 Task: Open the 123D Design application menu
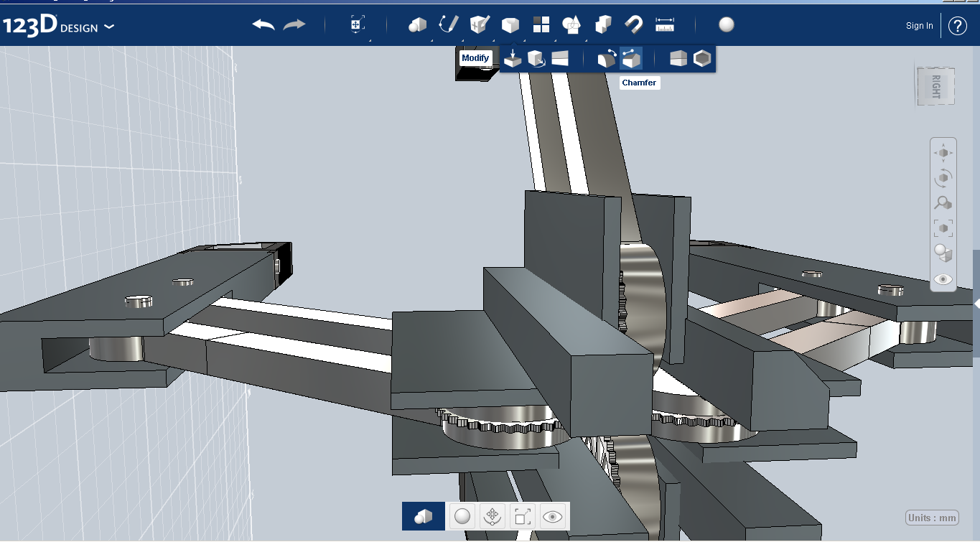click(x=58, y=27)
